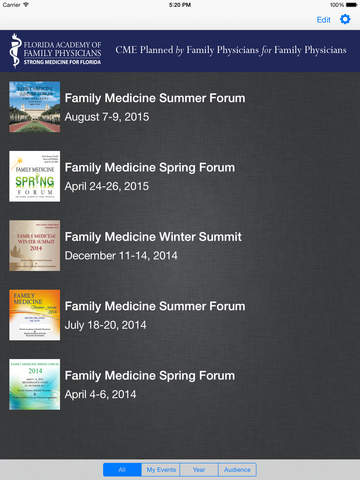Screen dimensions: 360x480
Task: Switch to the All filter tab
Action: [x=122, y=470]
